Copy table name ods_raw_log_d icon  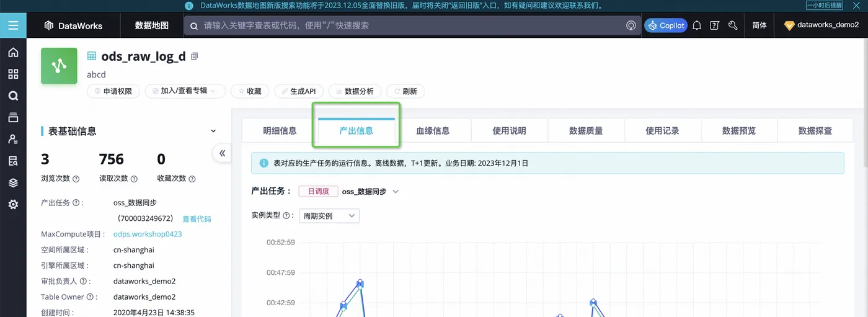point(195,56)
